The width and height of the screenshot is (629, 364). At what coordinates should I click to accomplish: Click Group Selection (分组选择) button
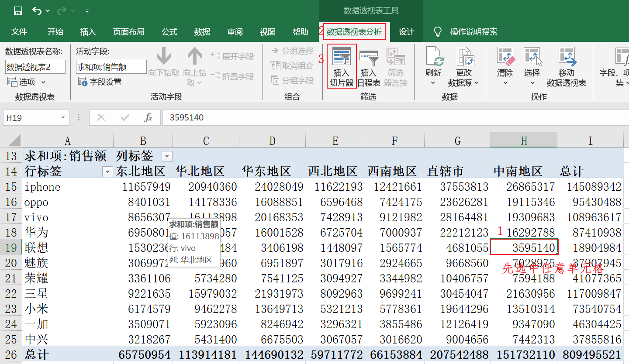(292, 51)
